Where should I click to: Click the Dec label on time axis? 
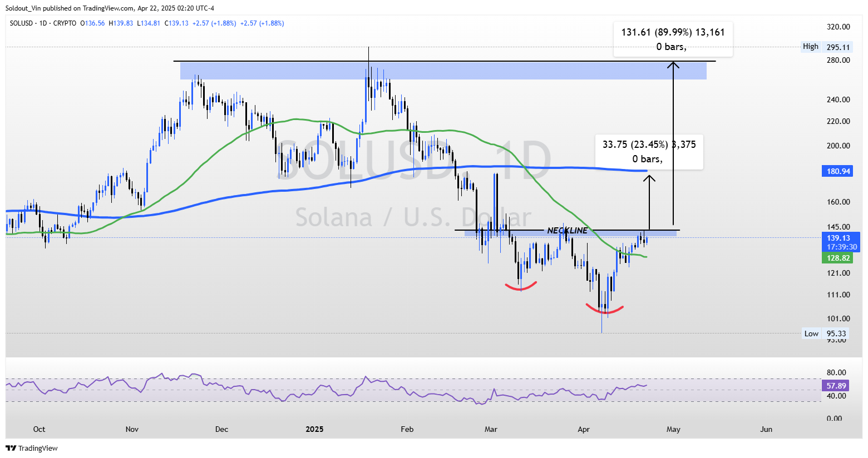click(x=221, y=429)
